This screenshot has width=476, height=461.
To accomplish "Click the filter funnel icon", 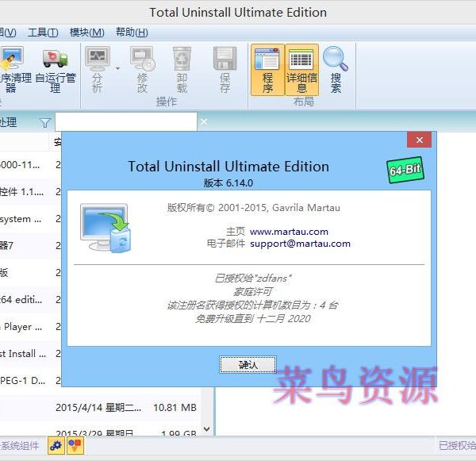I will [x=44, y=122].
